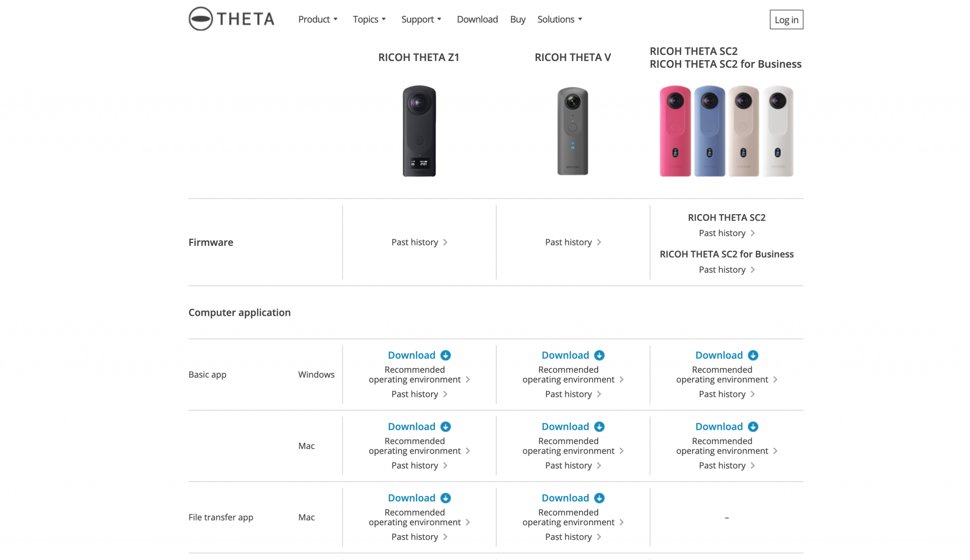Click the download icon for Z1 file transfer app
The width and height of the screenshot is (970, 560).
(446, 498)
